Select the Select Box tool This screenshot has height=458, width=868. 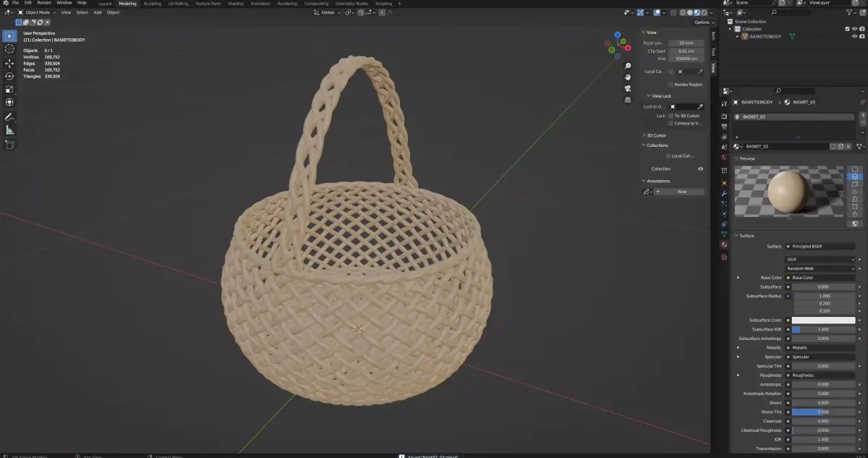(x=9, y=35)
